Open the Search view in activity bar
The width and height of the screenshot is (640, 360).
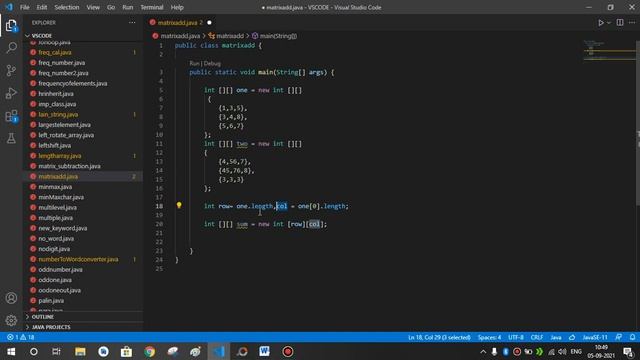point(11,48)
